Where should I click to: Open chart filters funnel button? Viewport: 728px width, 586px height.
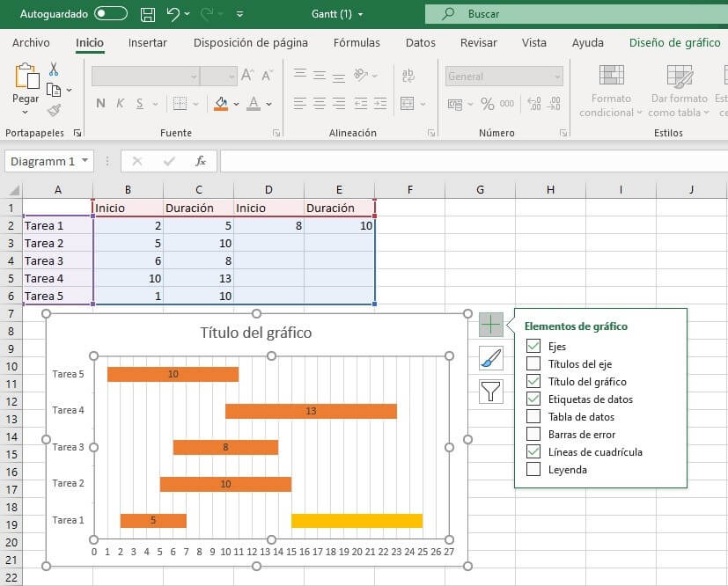pos(491,392)
